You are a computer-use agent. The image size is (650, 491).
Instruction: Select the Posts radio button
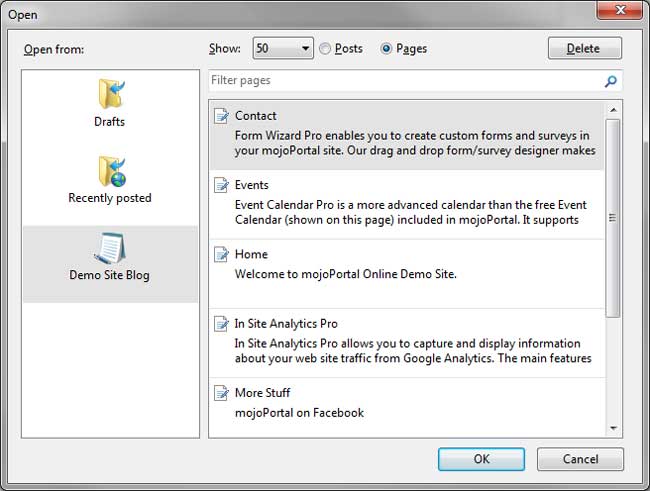pos(325,48)
